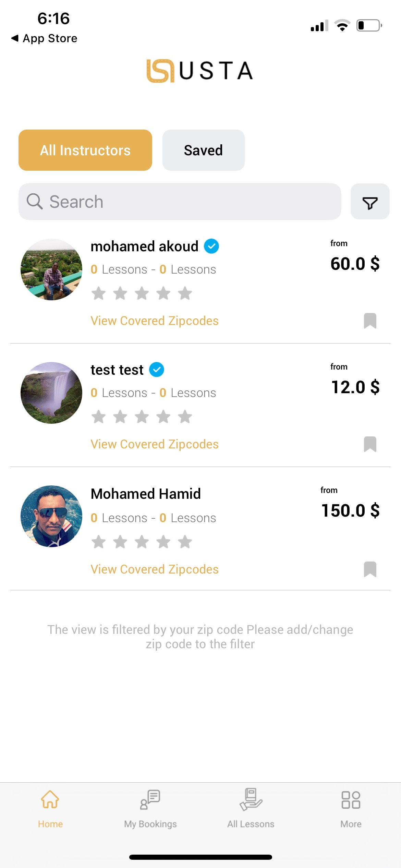The image size is (401, 868).
Task: Select the All Instructors tab
Action: coord(85,150)
